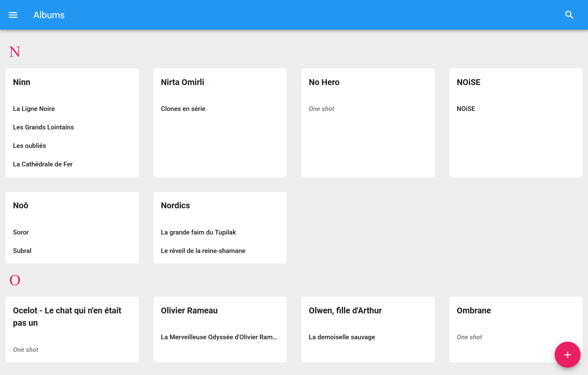Open the No Hero series title
This screenshot has height=375, width=588.
click(x=324, y=82)
